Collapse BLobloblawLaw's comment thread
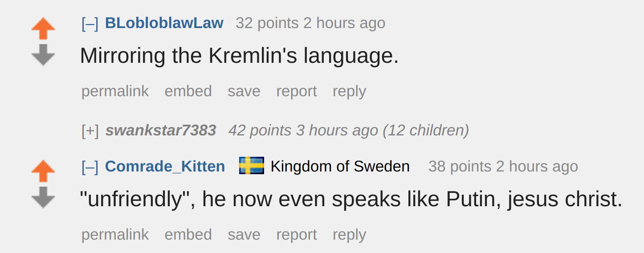 [x=90, y=23]
